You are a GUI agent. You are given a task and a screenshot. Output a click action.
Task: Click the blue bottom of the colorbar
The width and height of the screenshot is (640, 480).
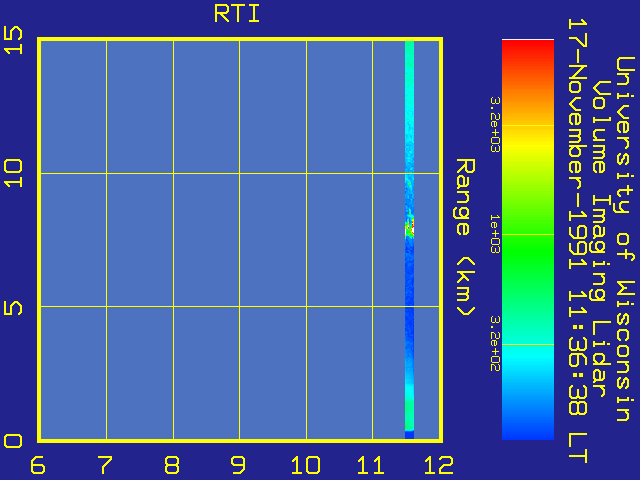pos(528,429)
